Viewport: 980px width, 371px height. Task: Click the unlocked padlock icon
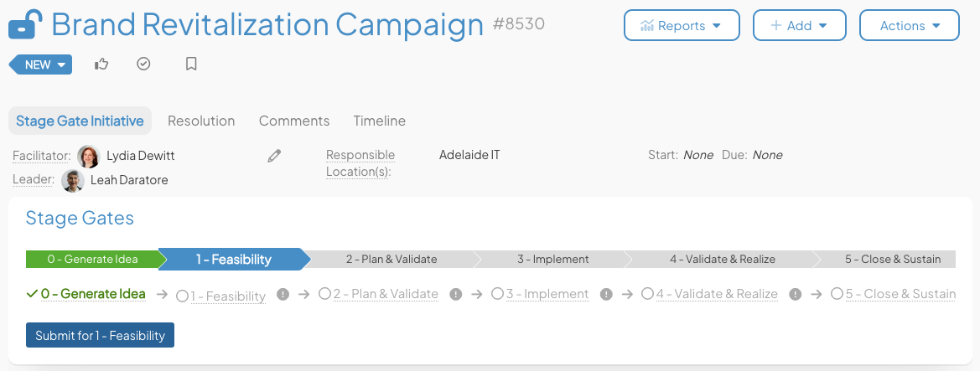click(25, 25)
